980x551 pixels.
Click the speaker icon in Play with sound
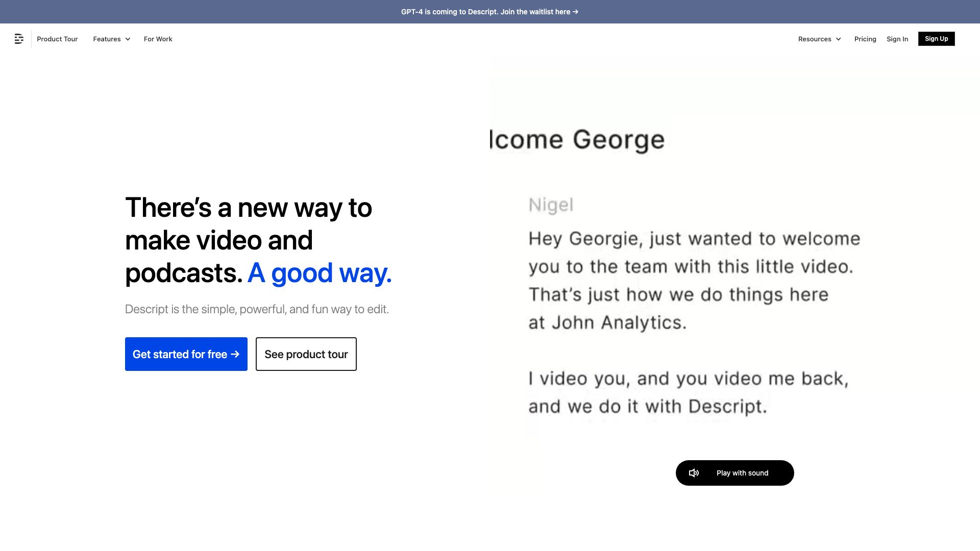pos(694,473)
